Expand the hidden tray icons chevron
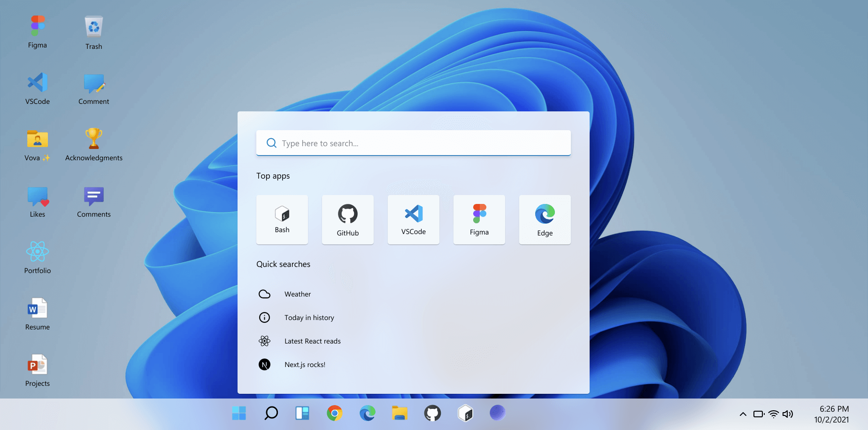Screen dimensions: 868x430 click(743, 414)
